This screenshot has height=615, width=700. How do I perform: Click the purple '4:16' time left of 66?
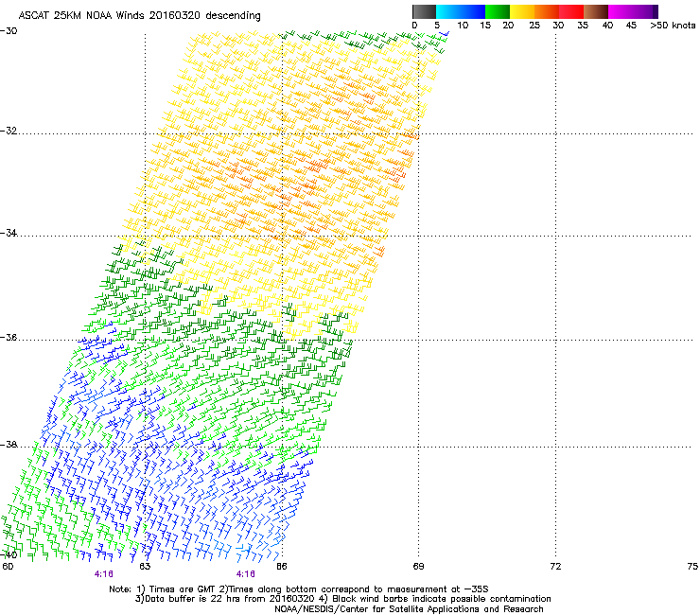[246, 574]
